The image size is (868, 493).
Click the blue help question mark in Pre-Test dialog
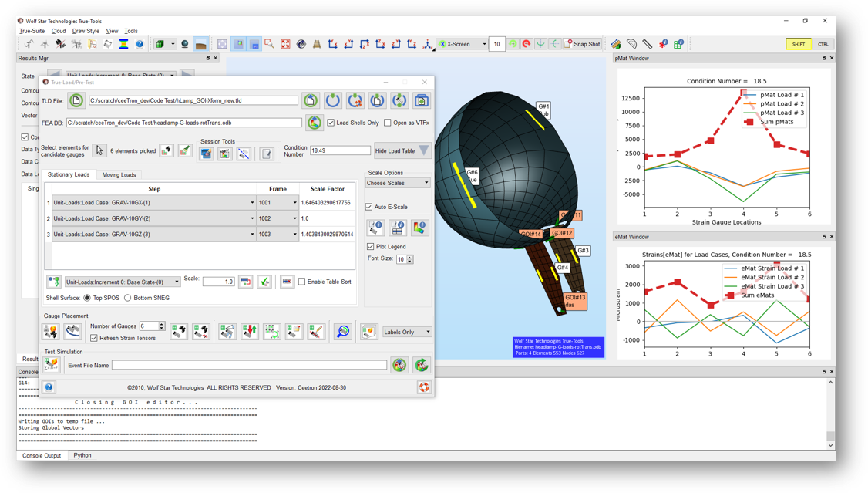pyautogui.click(x=49, y=387)
